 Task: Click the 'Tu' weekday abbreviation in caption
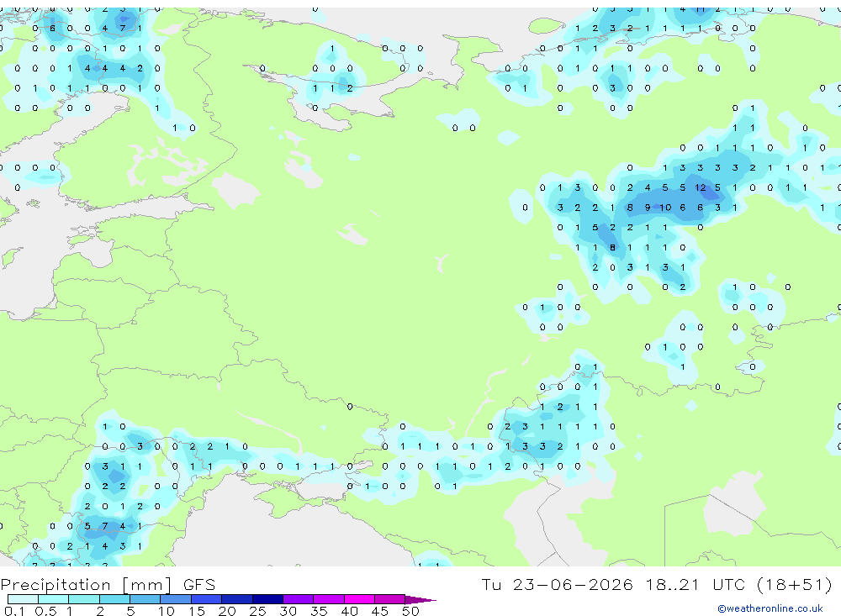pos(491,584)
